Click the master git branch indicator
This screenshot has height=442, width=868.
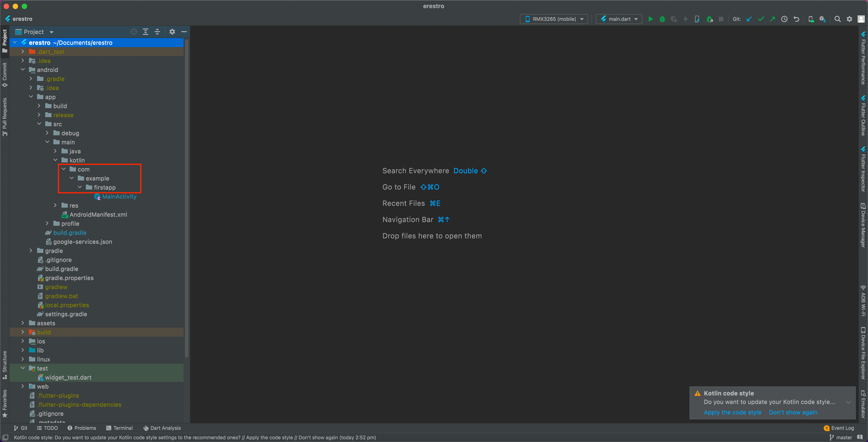point(840,437)
